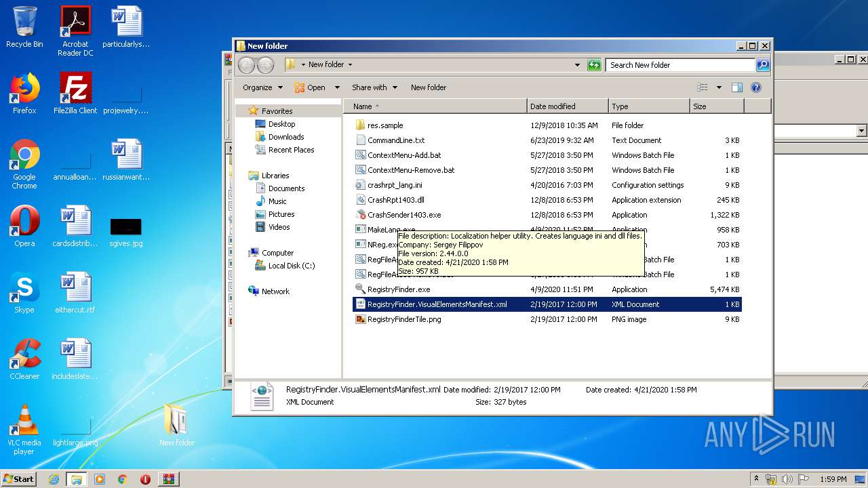Open the Documents library

point(286,188)
